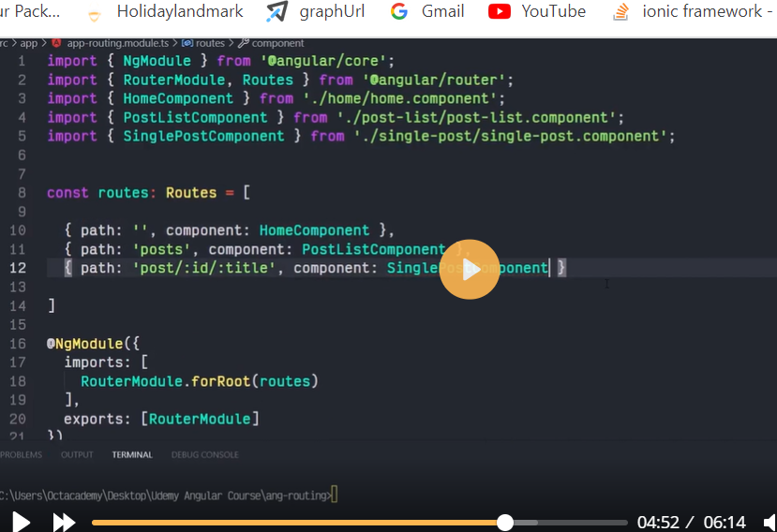Switch to the TERMINAL panel tab
777x532 pixels.
click(132, 454)
